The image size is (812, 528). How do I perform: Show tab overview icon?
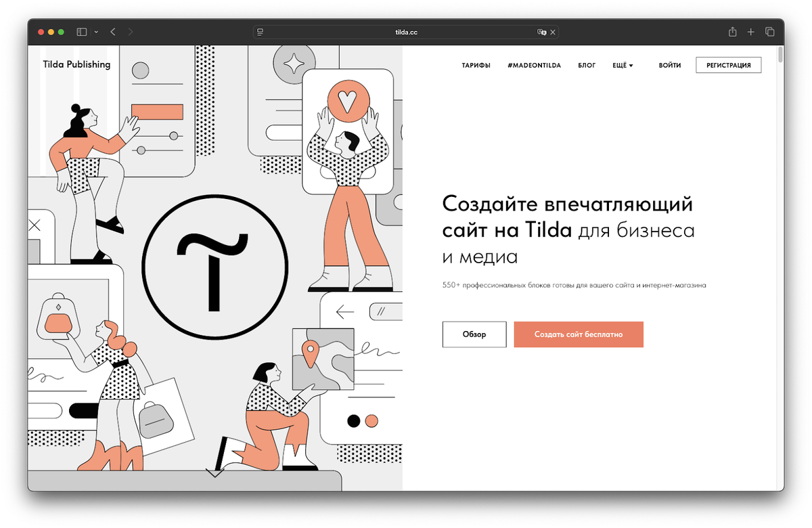(769, 32)
